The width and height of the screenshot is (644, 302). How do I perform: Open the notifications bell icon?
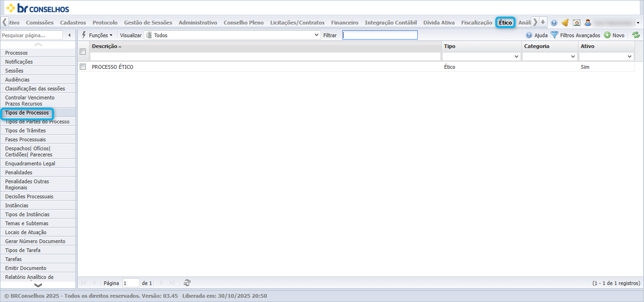coord(565,23)
